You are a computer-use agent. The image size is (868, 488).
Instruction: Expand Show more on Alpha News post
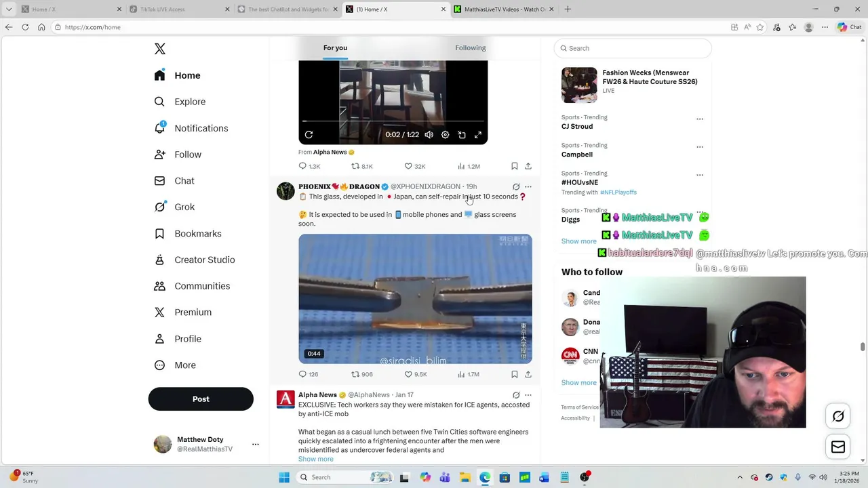pos(316,459)
